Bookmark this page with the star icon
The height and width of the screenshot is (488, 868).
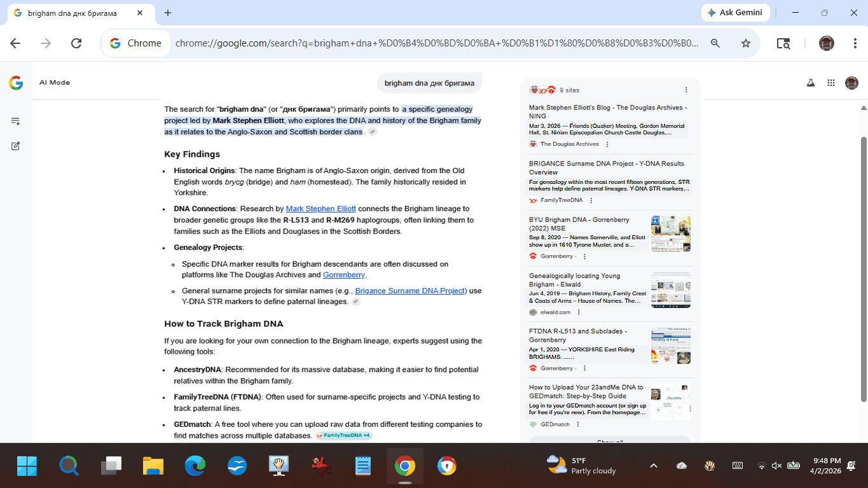coord(746,43)
